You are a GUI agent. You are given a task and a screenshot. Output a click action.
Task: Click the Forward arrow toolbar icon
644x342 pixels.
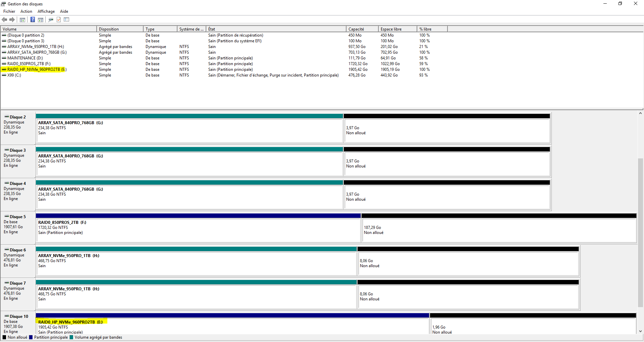pos(12,19)
